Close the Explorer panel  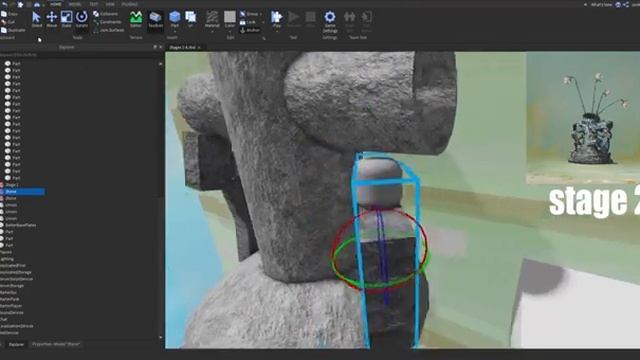point(160,47)
